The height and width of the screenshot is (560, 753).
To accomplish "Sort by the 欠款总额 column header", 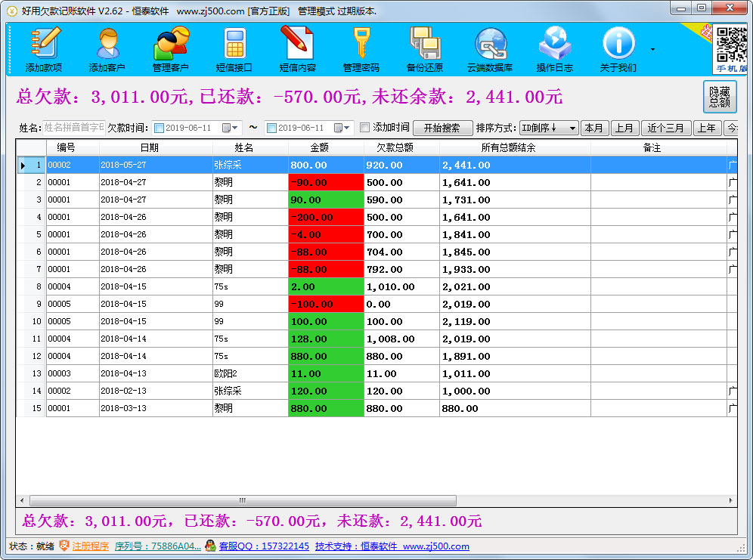I will (401, 147).
